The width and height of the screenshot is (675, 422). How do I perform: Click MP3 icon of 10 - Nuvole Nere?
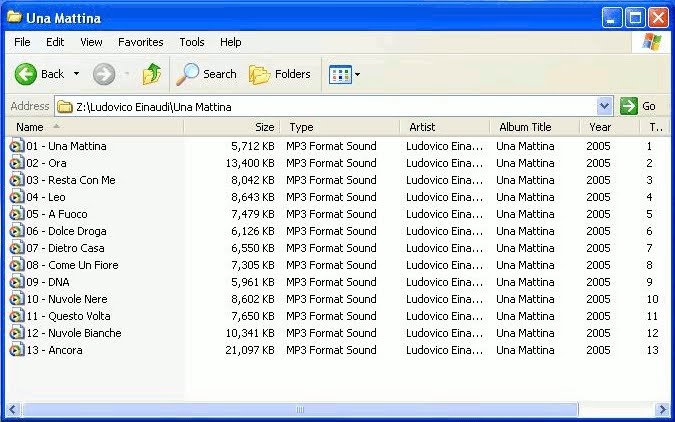point(16,299)
